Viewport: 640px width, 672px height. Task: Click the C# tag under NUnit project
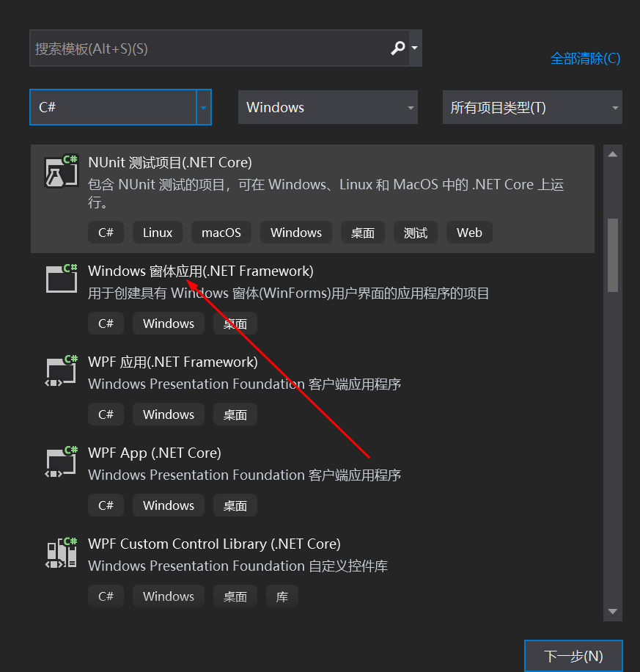click(x=106, y=233)
